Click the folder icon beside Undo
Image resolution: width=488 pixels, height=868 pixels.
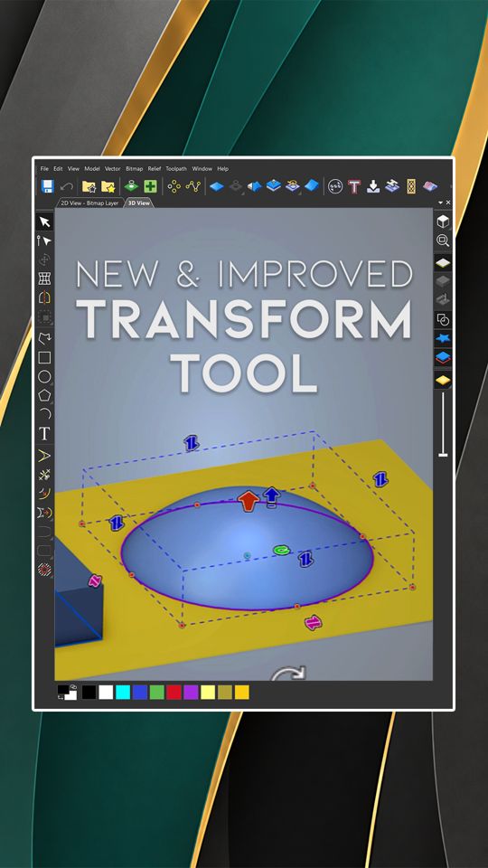point(89,186)
